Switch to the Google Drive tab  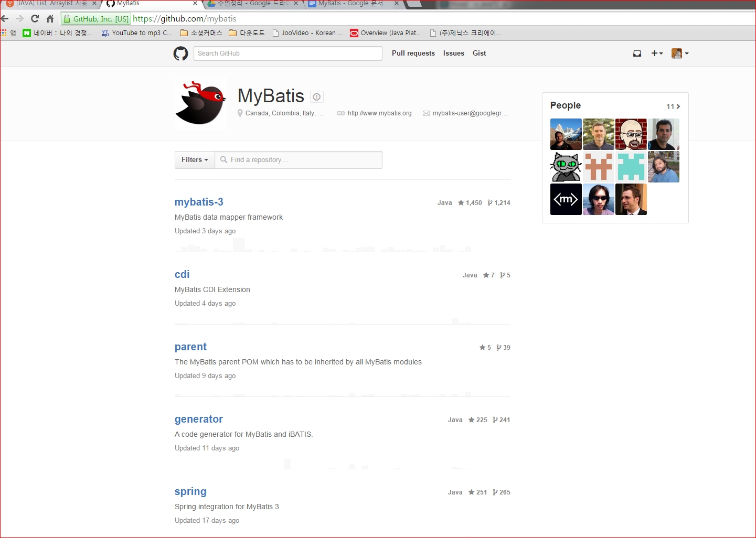point(253,4)
